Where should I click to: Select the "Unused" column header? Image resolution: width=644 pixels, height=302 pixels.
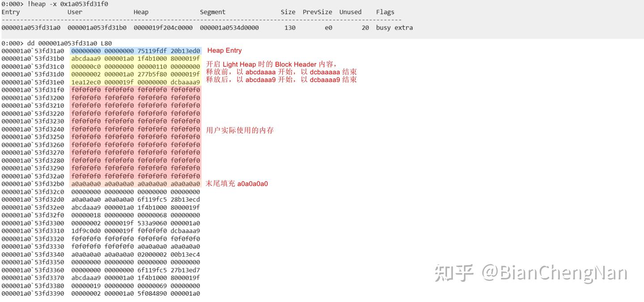tap(350, 12)
